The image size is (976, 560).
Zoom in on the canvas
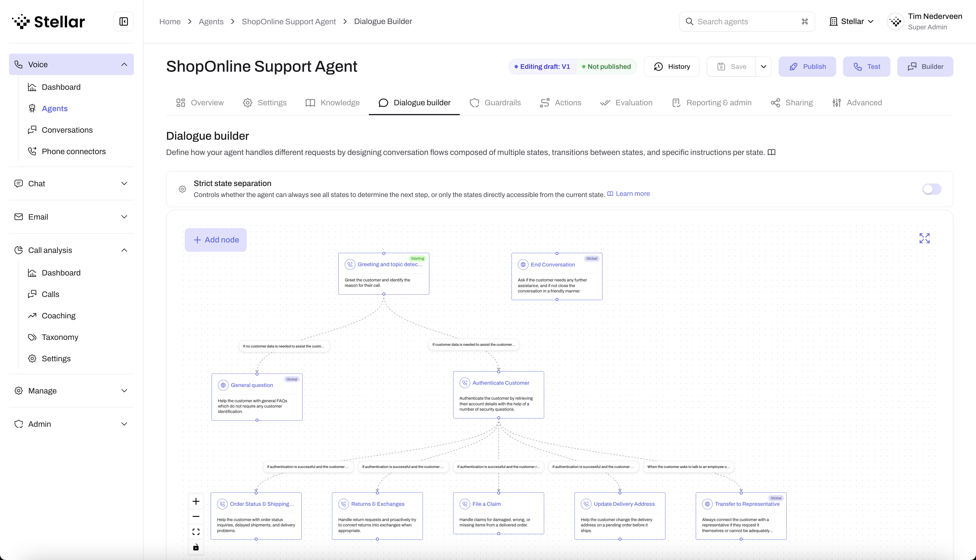(196, 501)
